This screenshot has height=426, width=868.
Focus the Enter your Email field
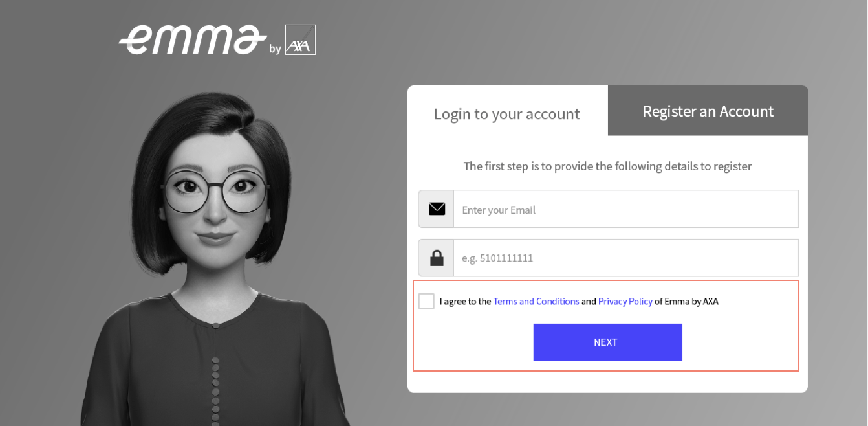point(625,209)
